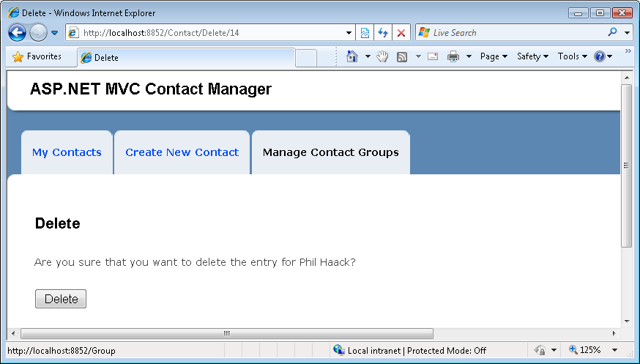Click the horizontal scrollbar right arrow
Viewport: 640px width, 364px height.
tap(614, 334)
